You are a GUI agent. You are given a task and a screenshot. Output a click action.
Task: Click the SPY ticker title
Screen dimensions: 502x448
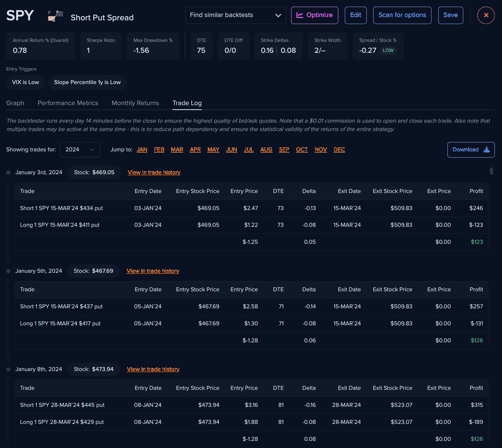(x=20, y=15)
